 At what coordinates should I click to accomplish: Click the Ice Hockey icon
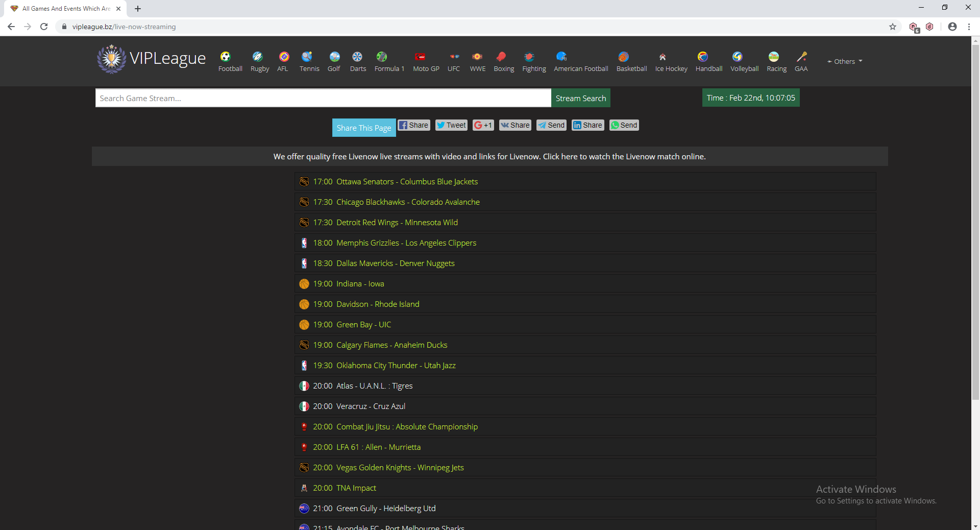point(670,60)
